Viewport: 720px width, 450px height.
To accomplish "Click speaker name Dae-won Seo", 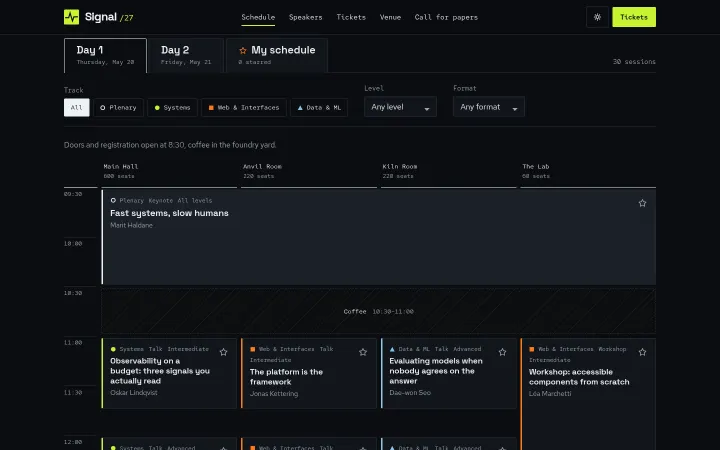I will click(x=410, y=393).
